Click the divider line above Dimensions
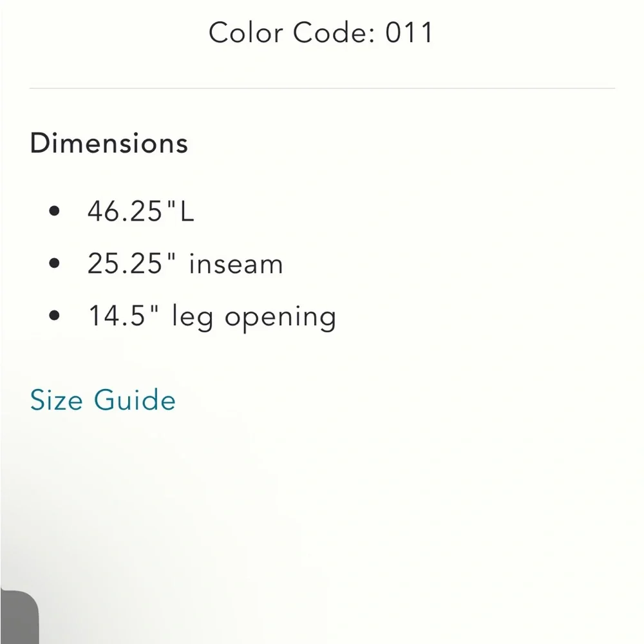The height and width of the screenshot is (644, 644). 322,88
